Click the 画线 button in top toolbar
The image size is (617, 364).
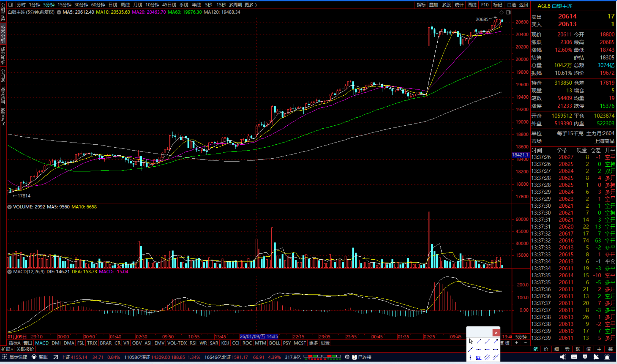(x=472, y=5)
